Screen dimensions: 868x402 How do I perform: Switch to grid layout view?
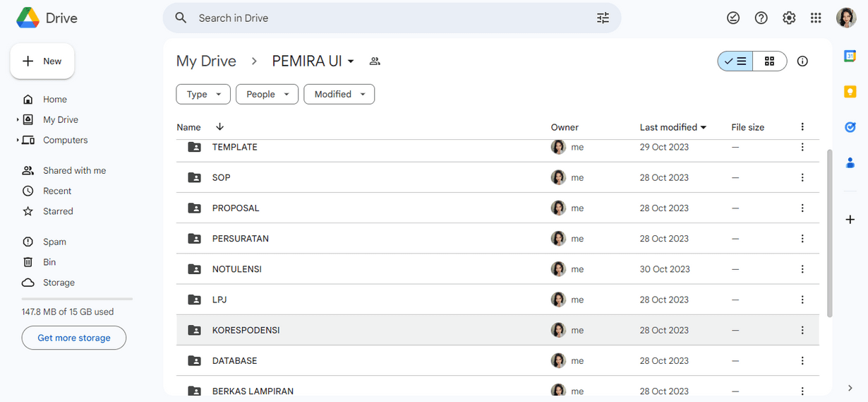tap(769, 61)
